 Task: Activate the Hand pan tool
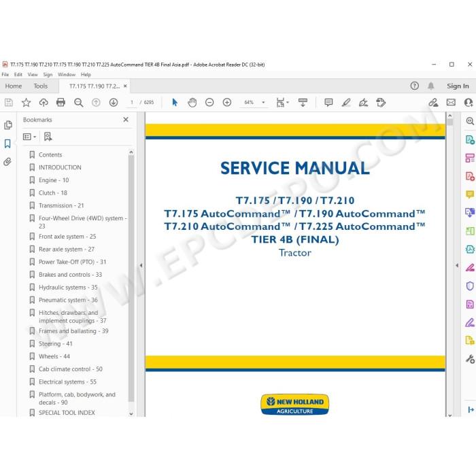(192, 102)
